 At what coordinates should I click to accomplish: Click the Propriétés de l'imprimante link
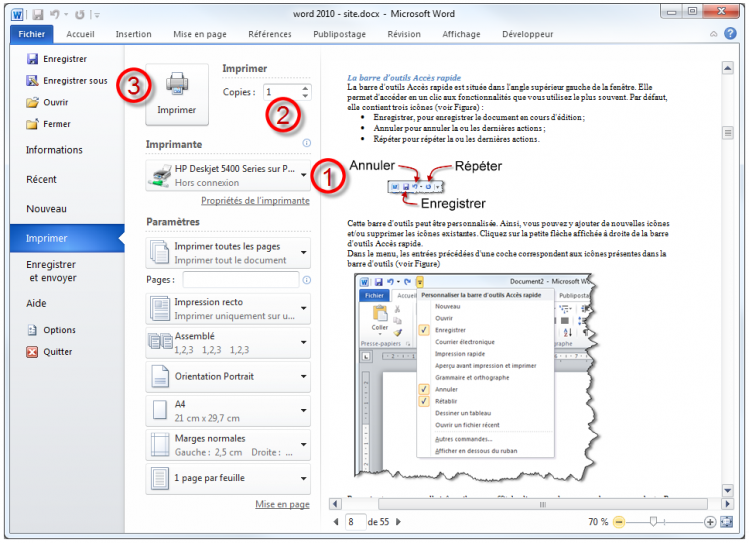pos(255,200)
